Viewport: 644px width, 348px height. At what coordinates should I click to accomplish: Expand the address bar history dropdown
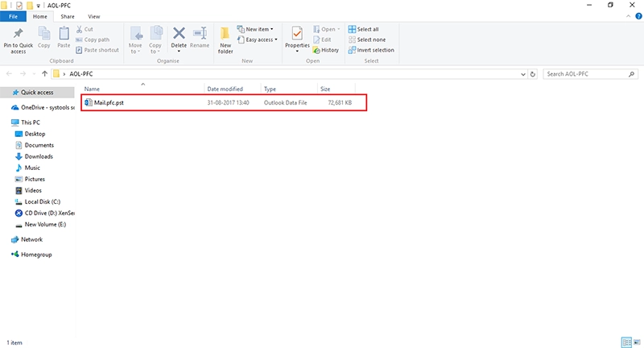point(522,74)
